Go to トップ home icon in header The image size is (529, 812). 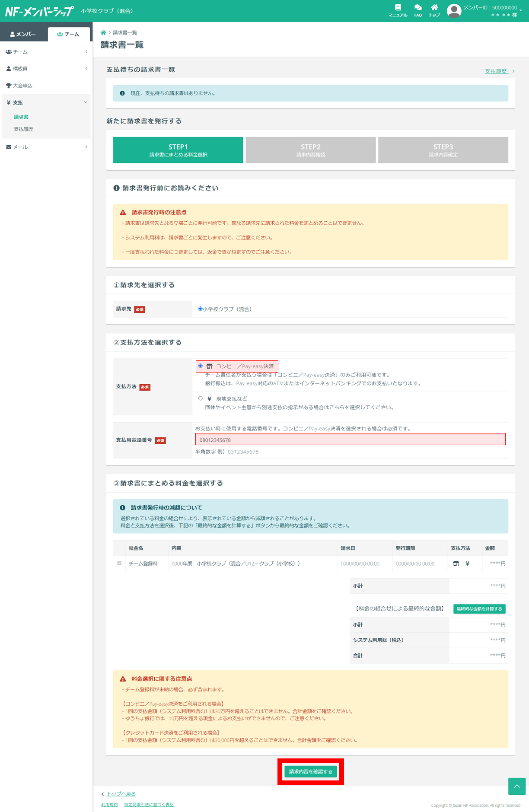coord(434,10)
